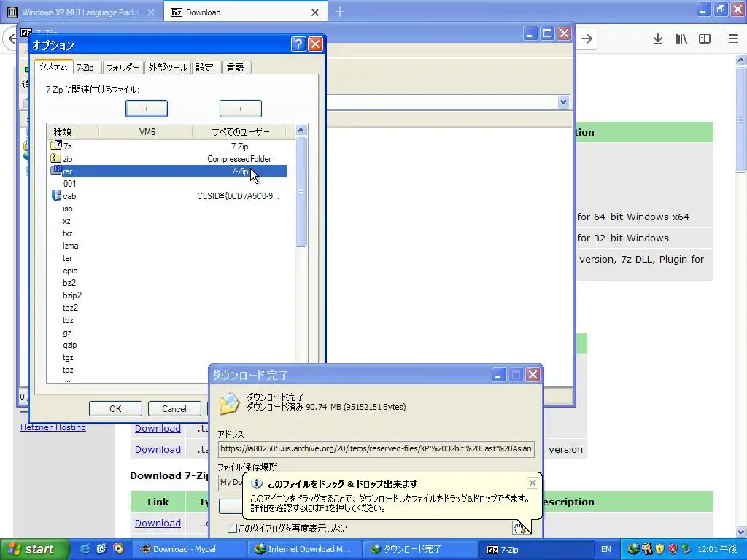The image size is (747, 560).
Task: Dismiss the drag and drop tooltip balloon
Action: pos(532,483)
